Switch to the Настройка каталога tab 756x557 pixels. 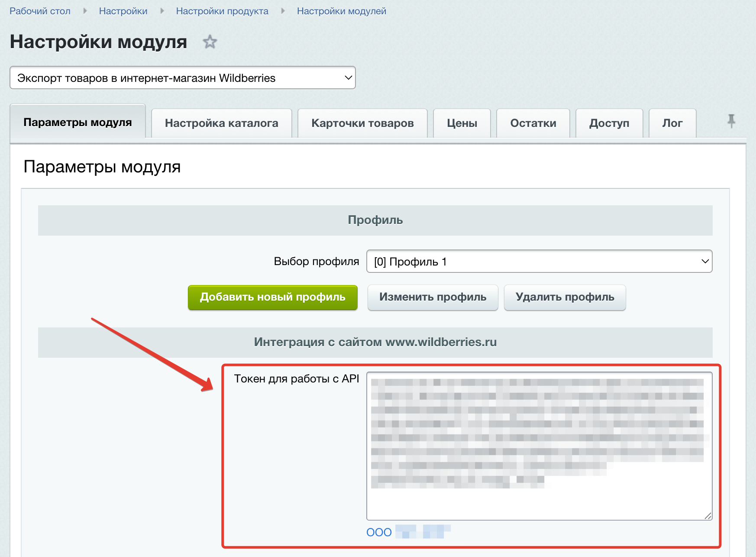(x=221, y=123)
